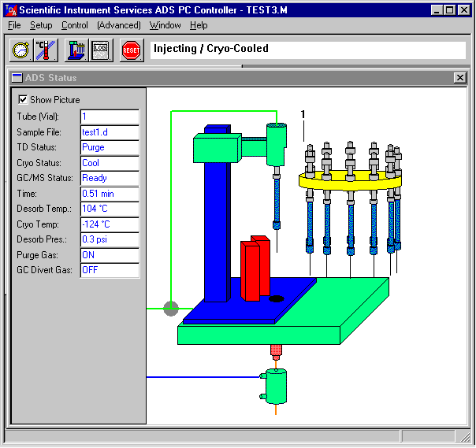Click the Time value 0.51 min
This screenshot has height=448, width=476.
110,194
